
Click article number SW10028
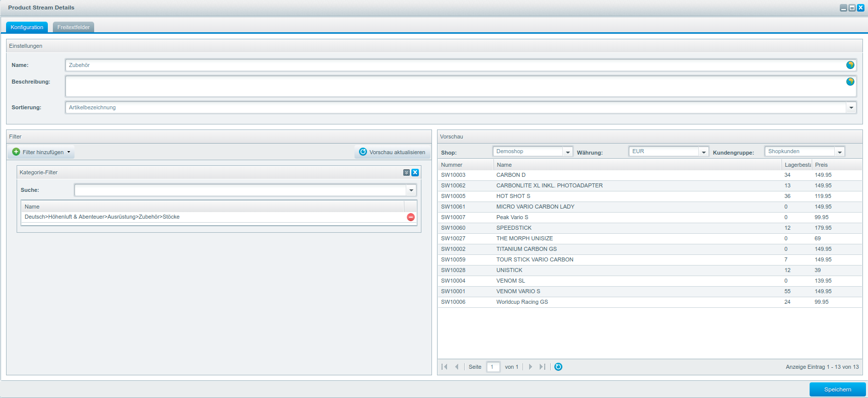[453, 271]
